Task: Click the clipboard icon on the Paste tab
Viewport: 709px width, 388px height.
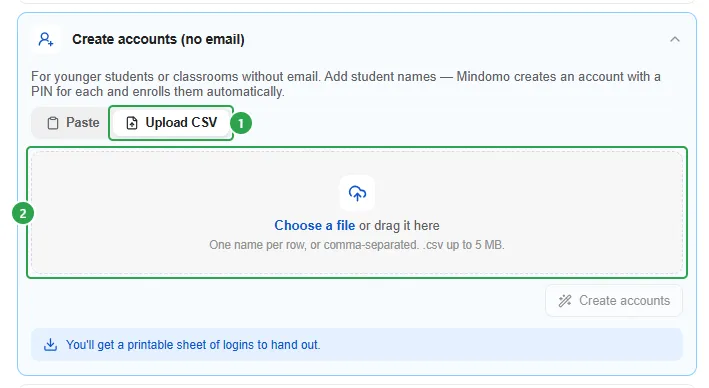Action: click(53, 123)
